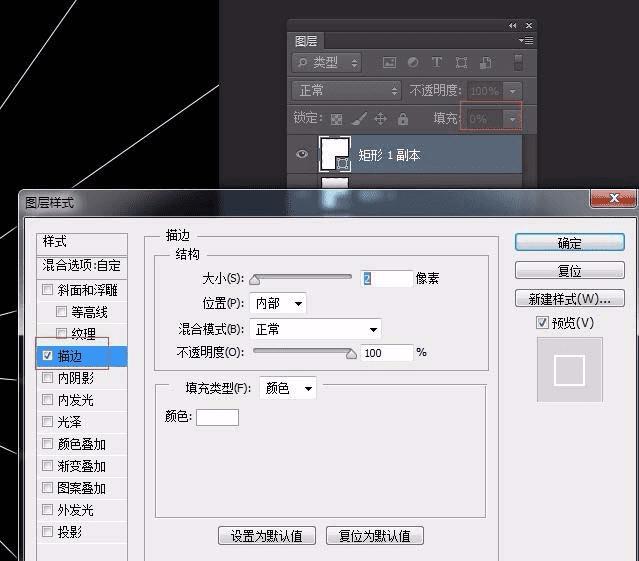Click the 设置为默认值 button
Screen dimensions: 639x561
point(267,536)
